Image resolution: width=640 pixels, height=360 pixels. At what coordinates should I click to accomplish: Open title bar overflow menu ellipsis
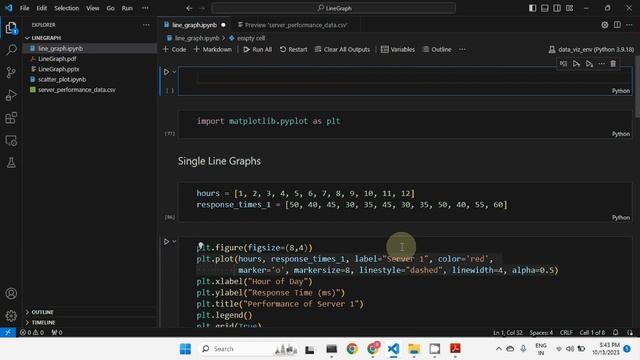click(x=145, y=8)
